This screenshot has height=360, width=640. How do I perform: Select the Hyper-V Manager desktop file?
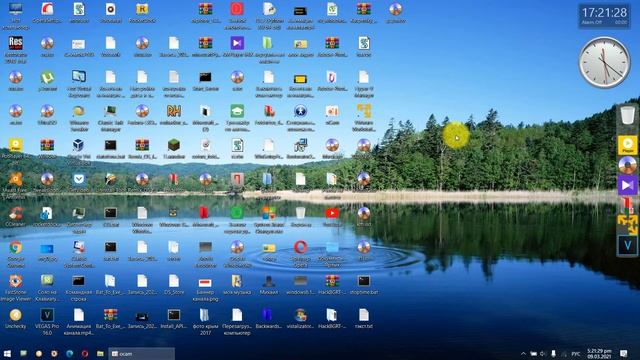(x=363, y=77)
